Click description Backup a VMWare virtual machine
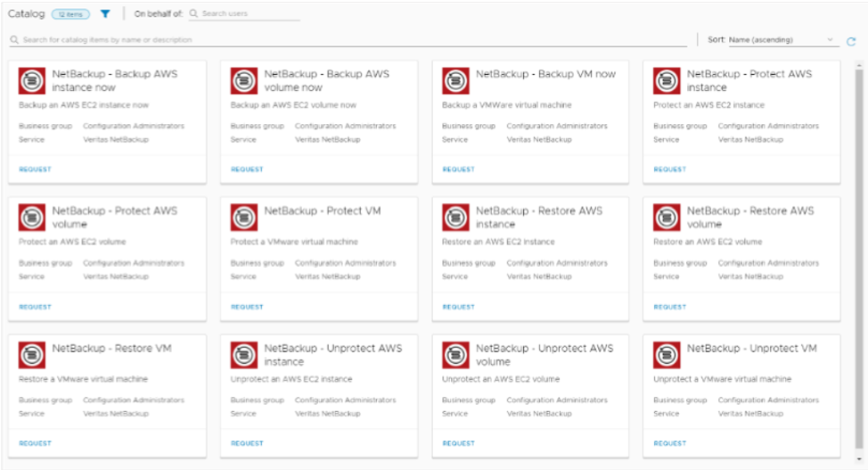The height and width of the screenshot is (470, 868). [x=506, y=104]
